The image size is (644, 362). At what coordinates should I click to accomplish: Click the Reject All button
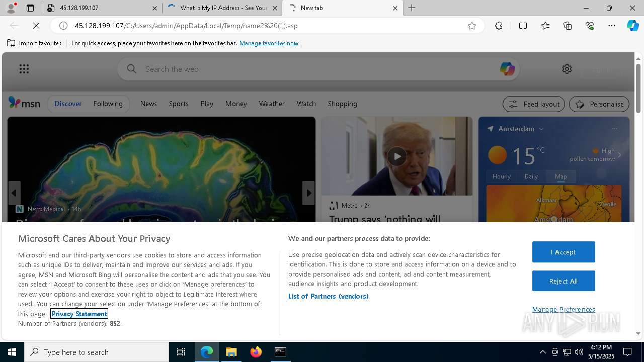click(x=563, y=281)
